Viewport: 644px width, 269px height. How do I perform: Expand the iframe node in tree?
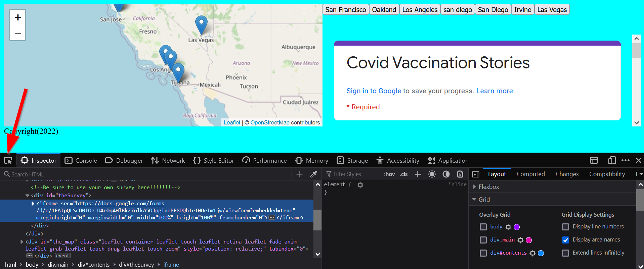[x=33, y=204]
